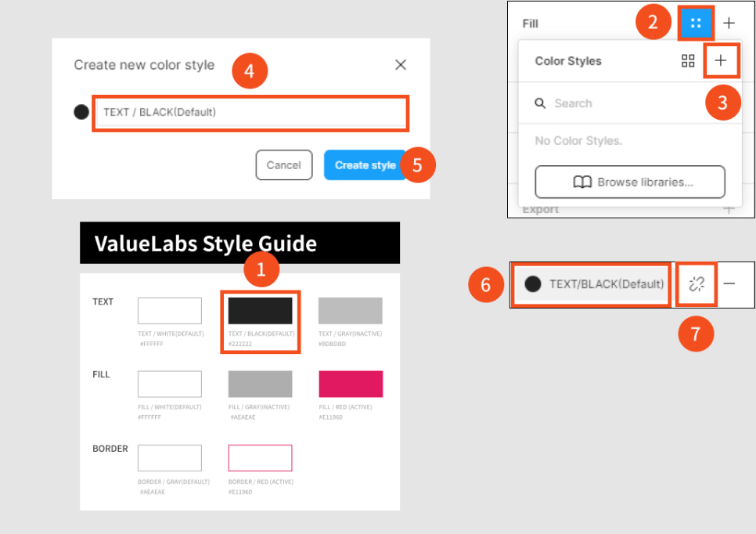
Task: Click the plus icon in Color Styles
Action: (x=720, y=60)
